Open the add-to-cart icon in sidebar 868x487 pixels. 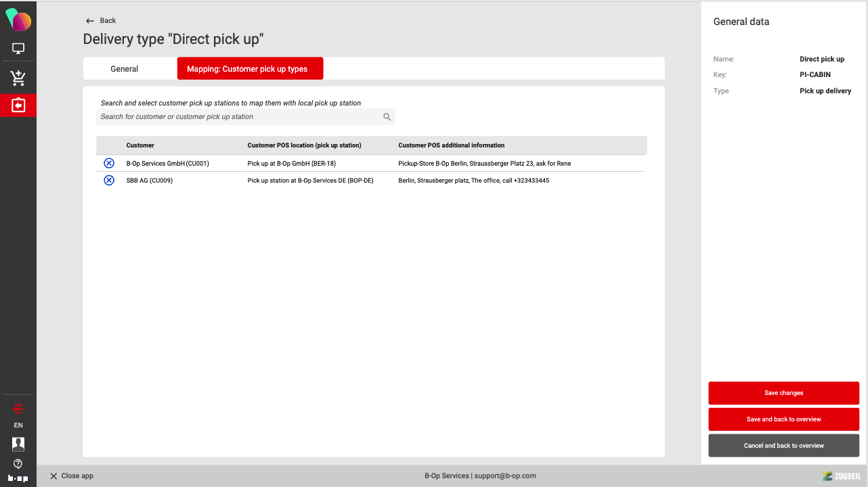(x=18, y=78)
